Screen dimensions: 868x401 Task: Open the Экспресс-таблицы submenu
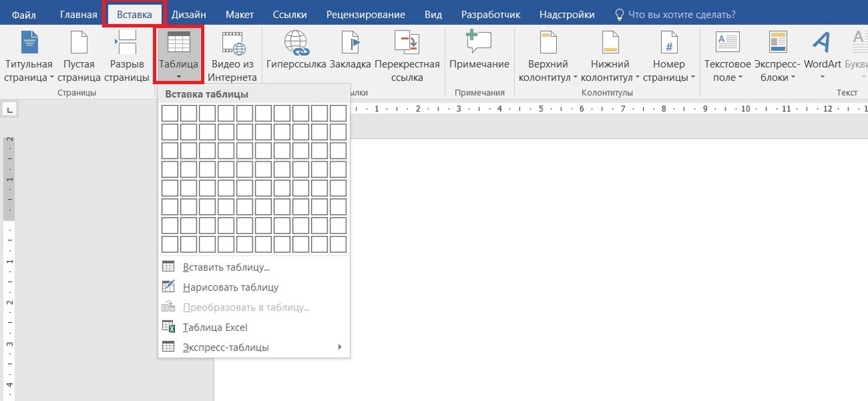(x=254, y=347)
